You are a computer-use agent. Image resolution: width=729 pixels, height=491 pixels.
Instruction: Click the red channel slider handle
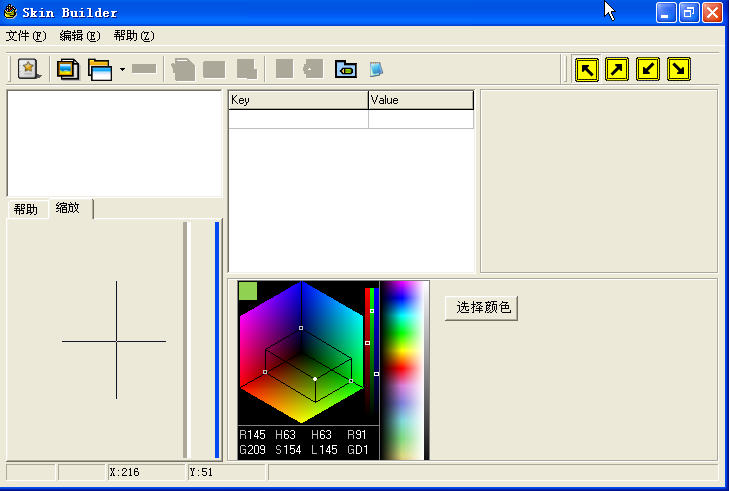[367, 343]
